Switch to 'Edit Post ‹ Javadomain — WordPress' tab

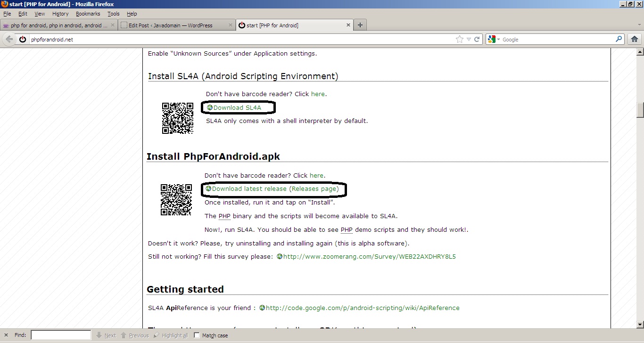(x=176, y=25)
